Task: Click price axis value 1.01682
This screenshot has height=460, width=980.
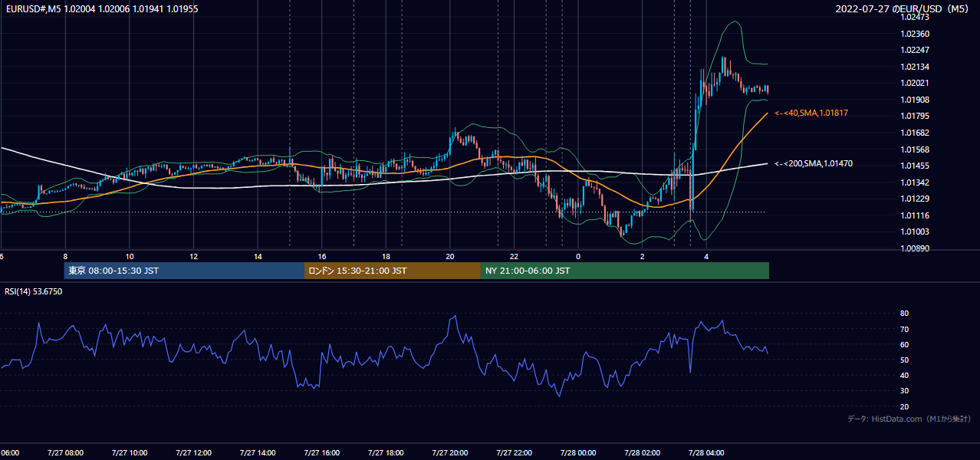Action: 915,133
